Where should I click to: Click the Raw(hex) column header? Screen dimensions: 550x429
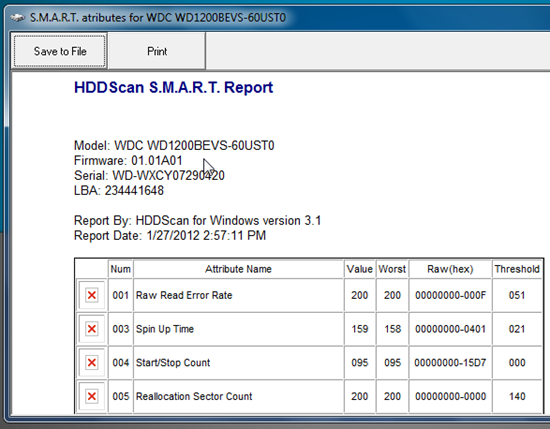tap(450, 269)
